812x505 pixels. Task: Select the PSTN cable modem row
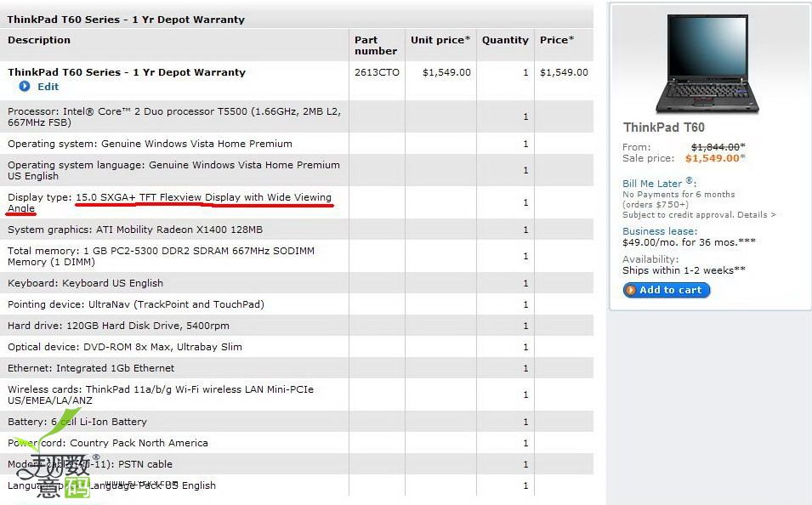point(297,464)
